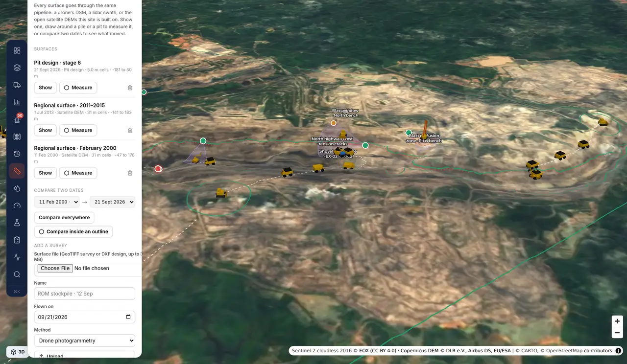Open the Flown on calendar picker
Image resolution: width=627 pixels, height=364 pixels.
[128, 317]
